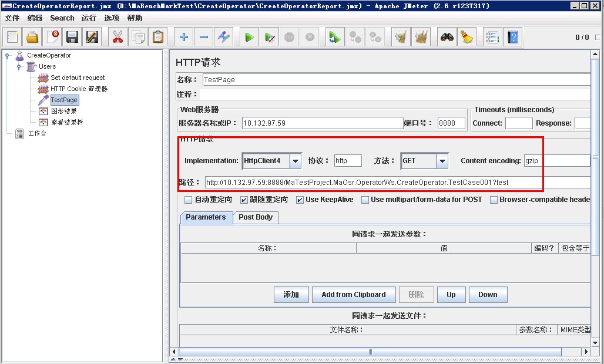The image size is (604, 364).
Task: Click the Add from Clipboard button
Action: [354, 295]
